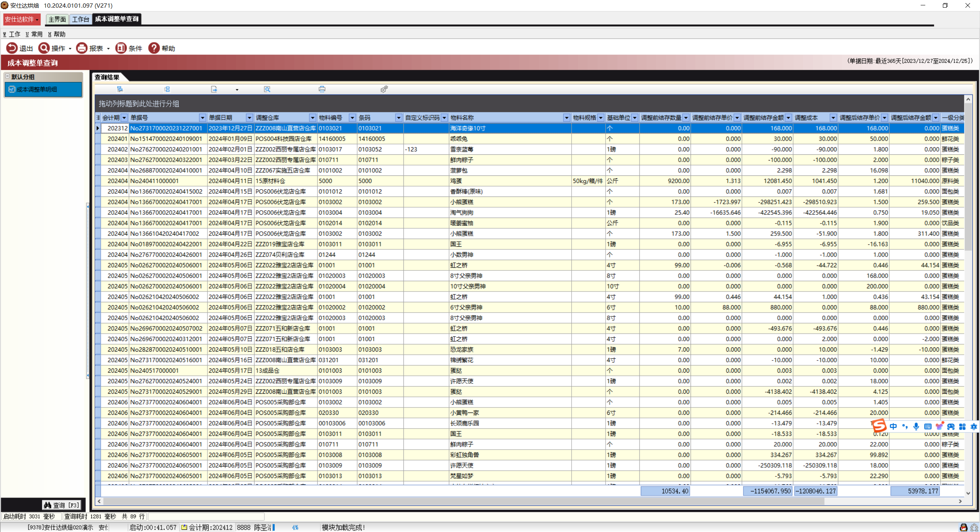Open the 物料名称 column filter dropdown

[x=567, y=118]
